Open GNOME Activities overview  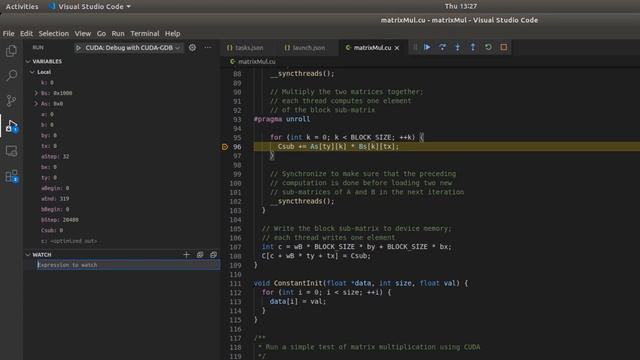coord(22,7)
